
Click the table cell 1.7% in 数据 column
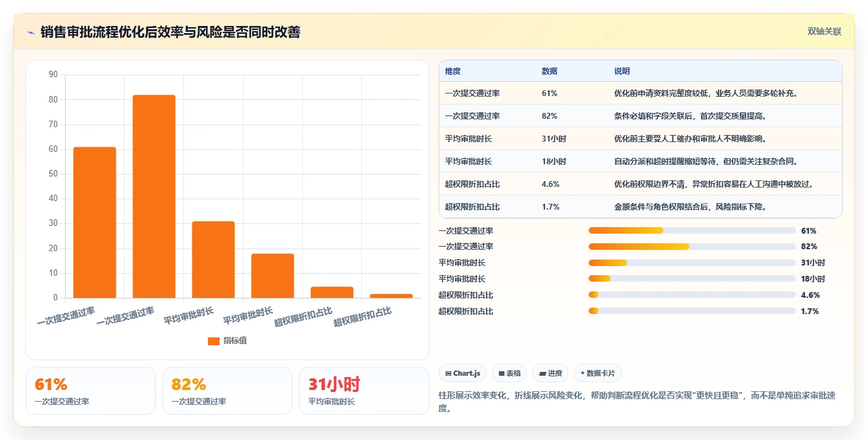point(550,207)
